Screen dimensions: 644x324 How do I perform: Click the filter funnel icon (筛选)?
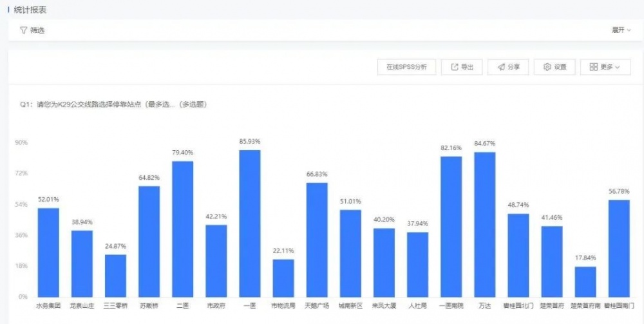coord(24,30)
